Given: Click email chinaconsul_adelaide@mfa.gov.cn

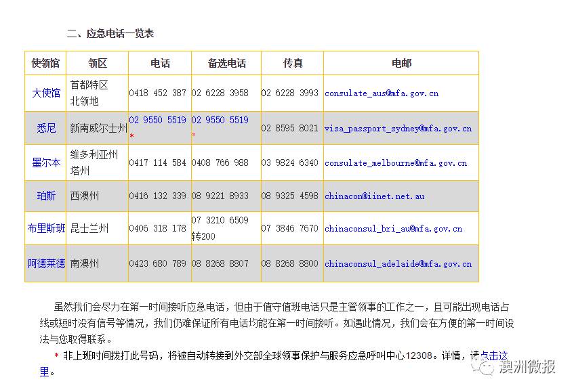Looking at the screenshot, I should [x=398, y=263].
